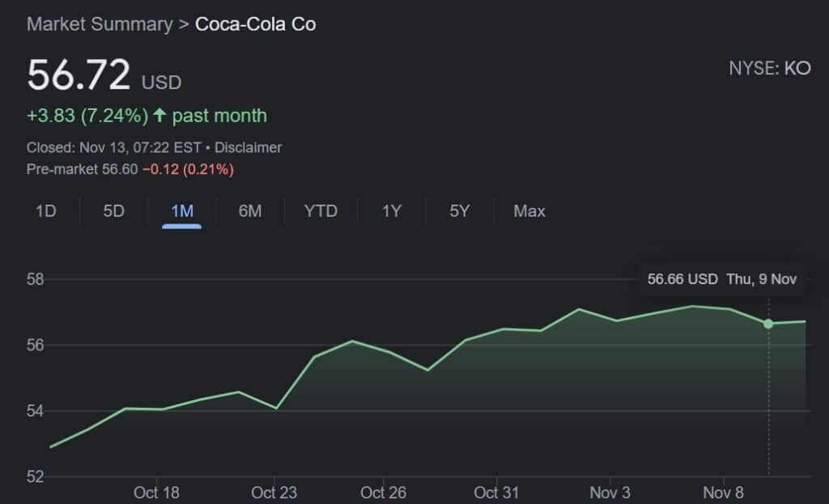The image size is (829, 504).
Task: Open the 6M chart range
Action: (x=250, y=211)
